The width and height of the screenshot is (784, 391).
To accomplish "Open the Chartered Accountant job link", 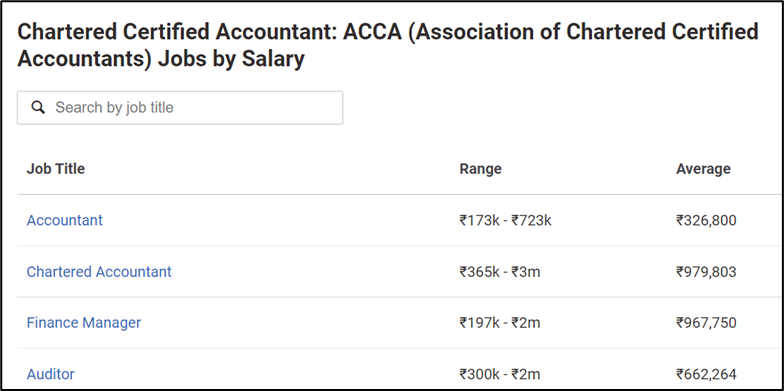I will click(99, 272).
